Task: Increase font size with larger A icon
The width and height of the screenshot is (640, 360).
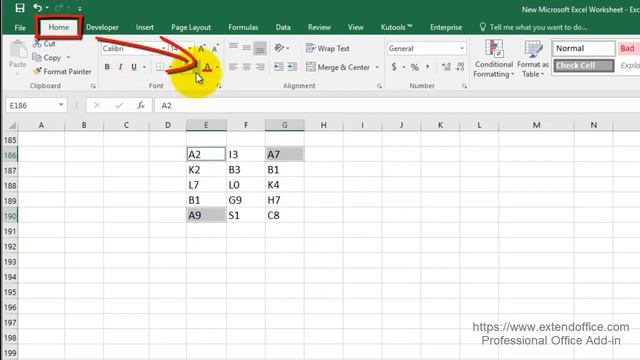Action: click(x=202, y=49)
